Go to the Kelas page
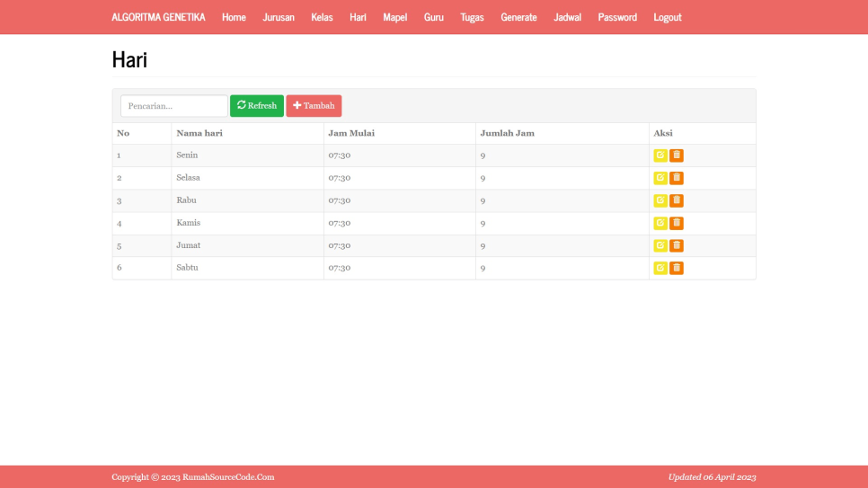 pos(322,17)
